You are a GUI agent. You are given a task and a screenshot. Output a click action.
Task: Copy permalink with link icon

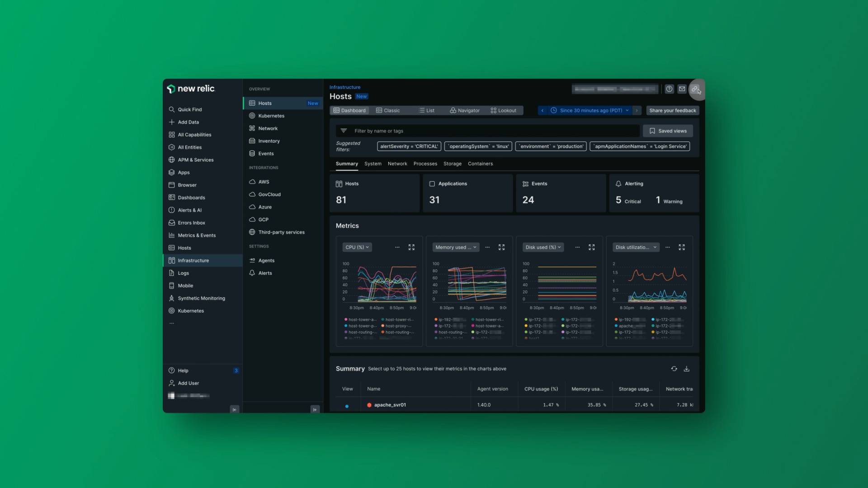coord(694,89)
